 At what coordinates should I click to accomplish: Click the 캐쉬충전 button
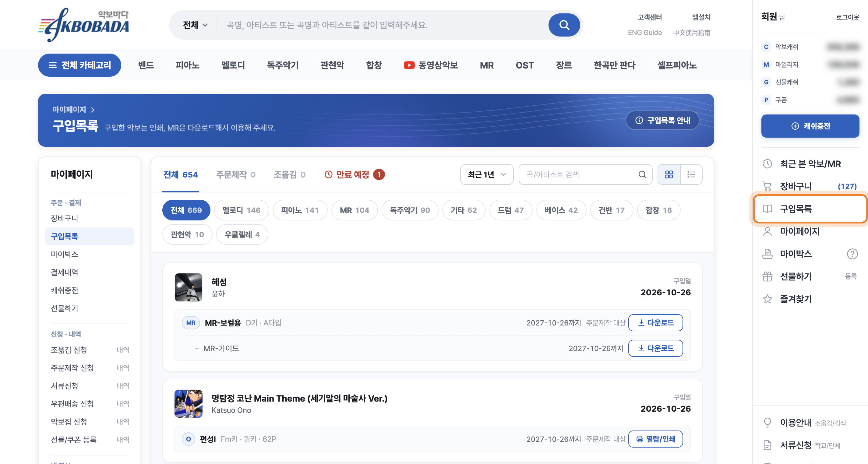[810, 126]
